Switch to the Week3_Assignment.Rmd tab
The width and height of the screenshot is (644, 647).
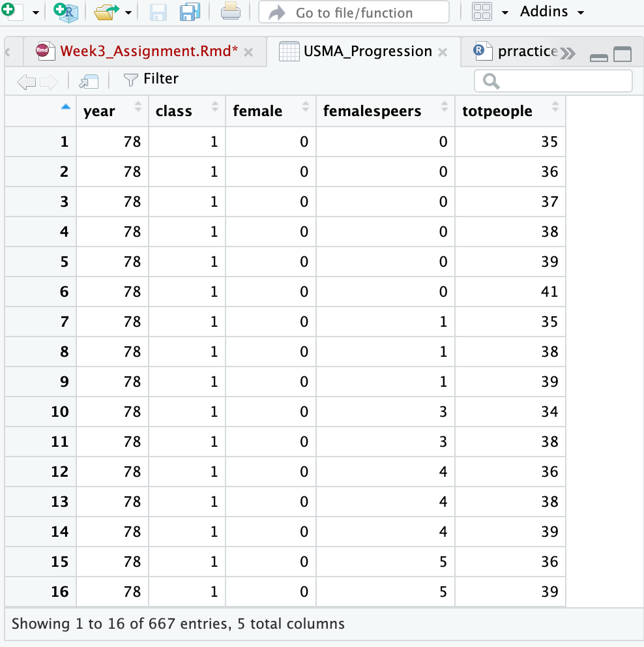click(149, 51)
